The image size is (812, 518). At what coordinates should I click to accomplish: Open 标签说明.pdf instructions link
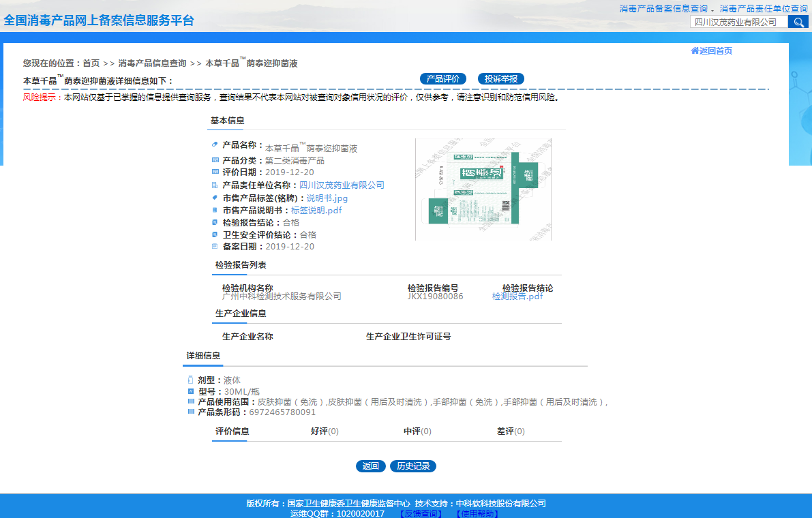(x=316, y=211)
